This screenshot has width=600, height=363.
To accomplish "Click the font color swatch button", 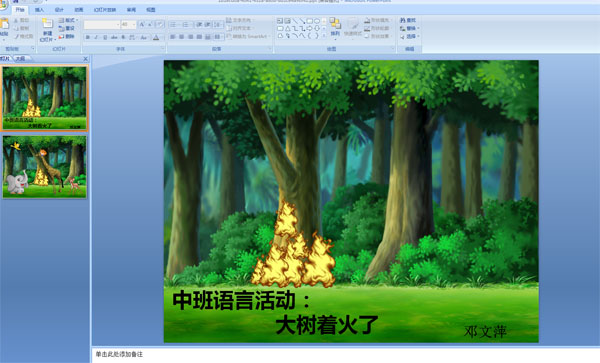I will pyautogui.click(x=156, y=37).
